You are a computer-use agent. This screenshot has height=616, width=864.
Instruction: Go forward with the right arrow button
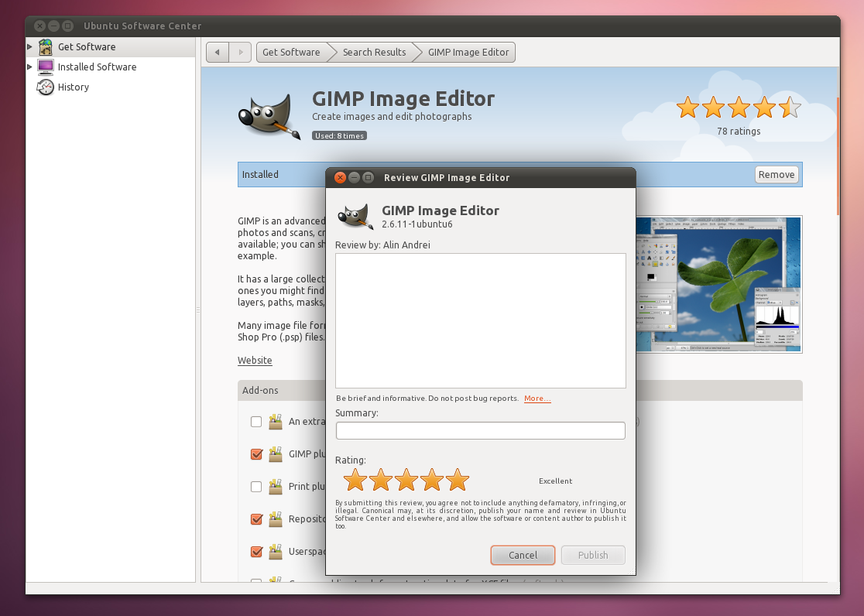pos(240,53)
